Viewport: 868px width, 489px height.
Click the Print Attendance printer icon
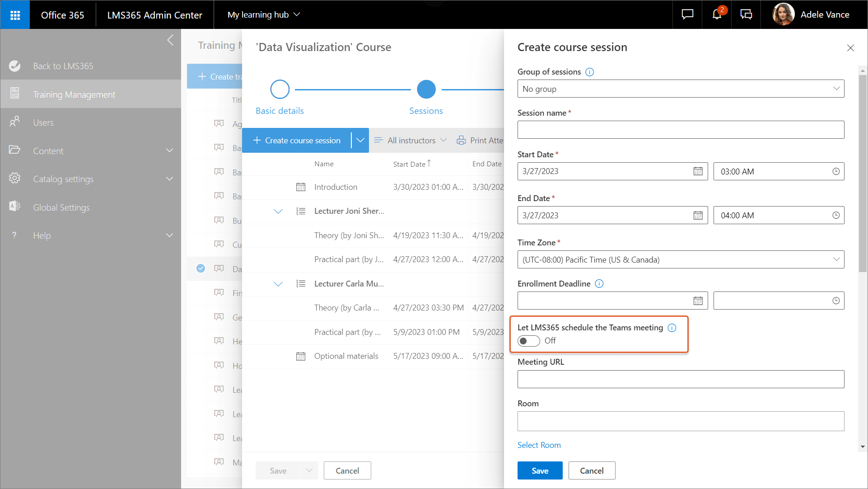[x=461, y=140]
